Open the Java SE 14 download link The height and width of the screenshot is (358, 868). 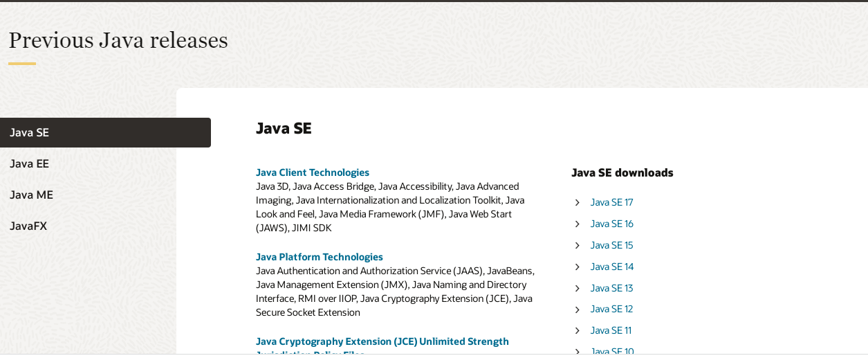coord(612,267)
